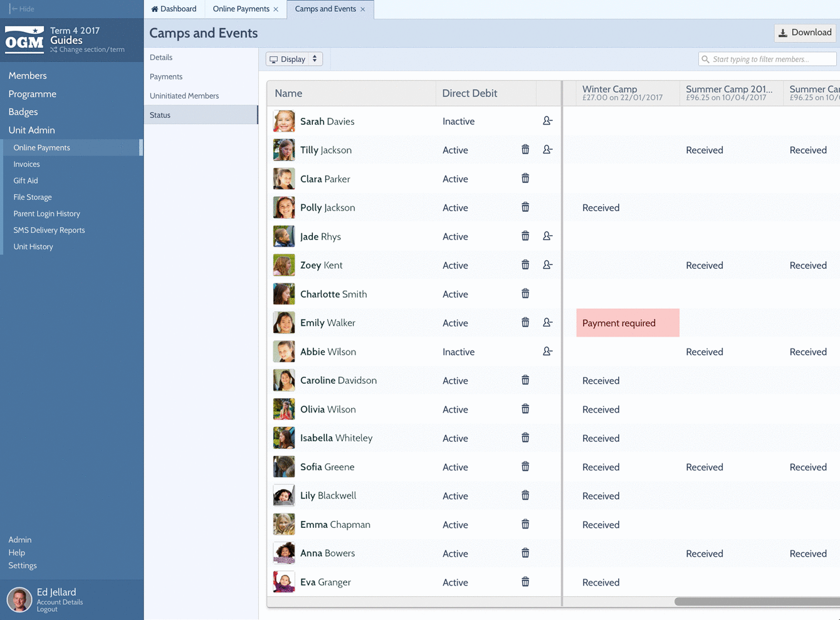Delete Tilly Jackson using the trash icon

pyautogui.click(x=525, y=149)
